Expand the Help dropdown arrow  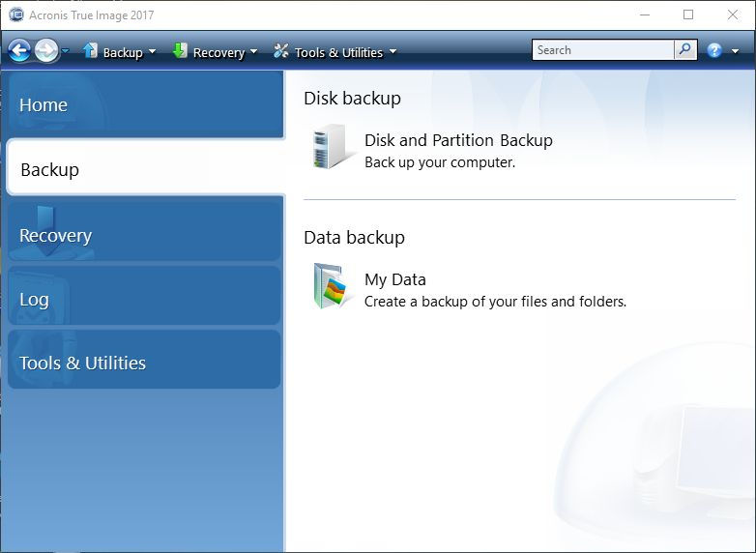point(735,50)
